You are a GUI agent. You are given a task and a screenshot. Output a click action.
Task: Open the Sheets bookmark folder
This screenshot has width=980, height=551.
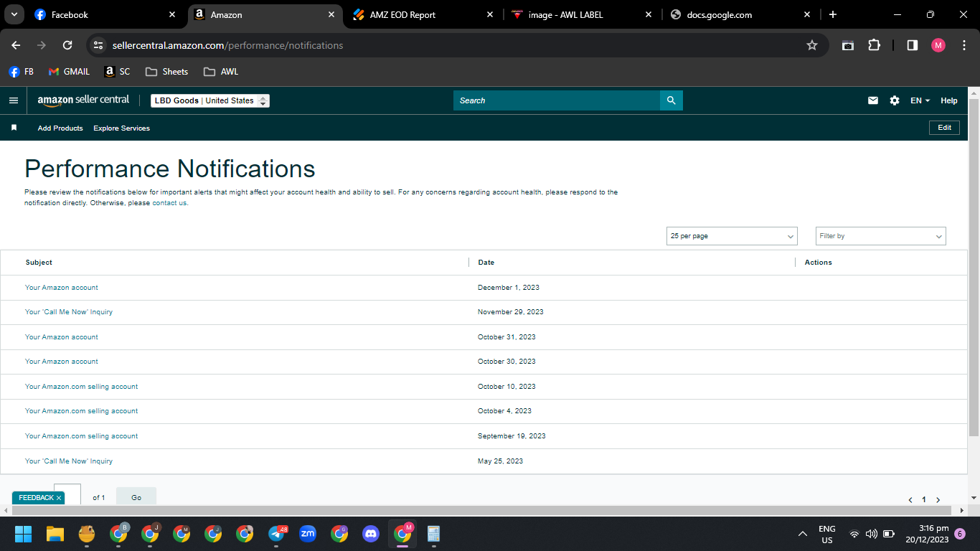click(166, 72)
